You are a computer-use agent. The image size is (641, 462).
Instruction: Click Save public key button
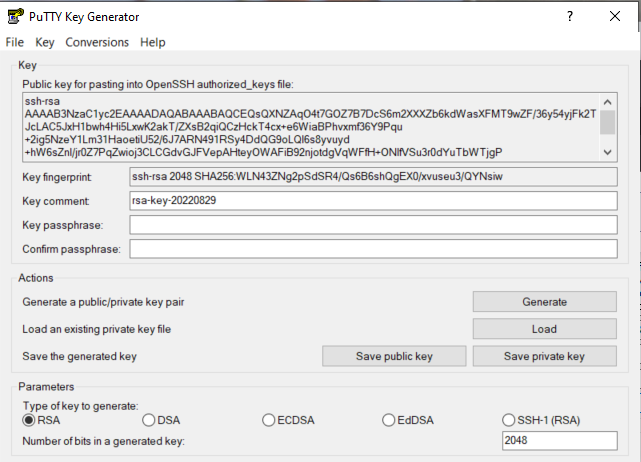(394, 356)
